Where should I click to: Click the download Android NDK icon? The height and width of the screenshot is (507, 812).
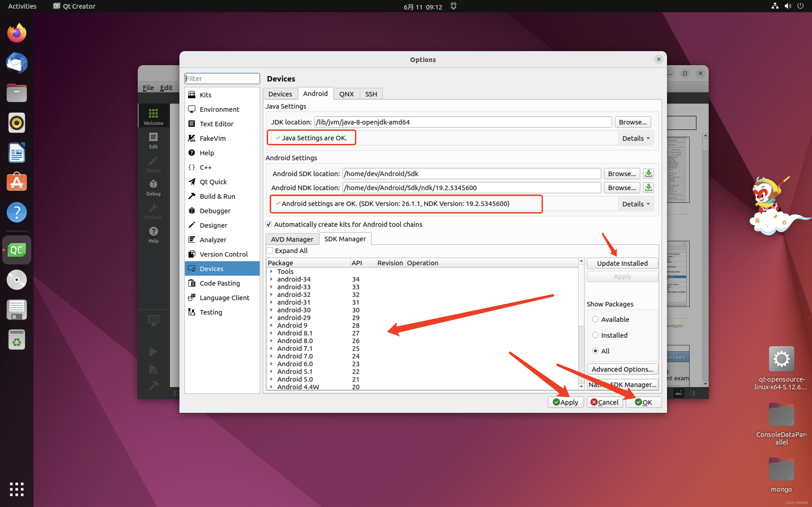(x=648, y=188)
